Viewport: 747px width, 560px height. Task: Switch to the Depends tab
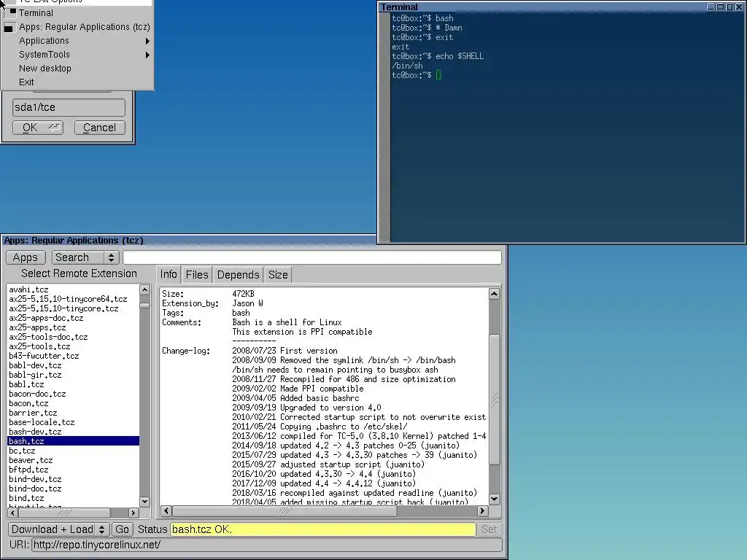coord(238,275)
